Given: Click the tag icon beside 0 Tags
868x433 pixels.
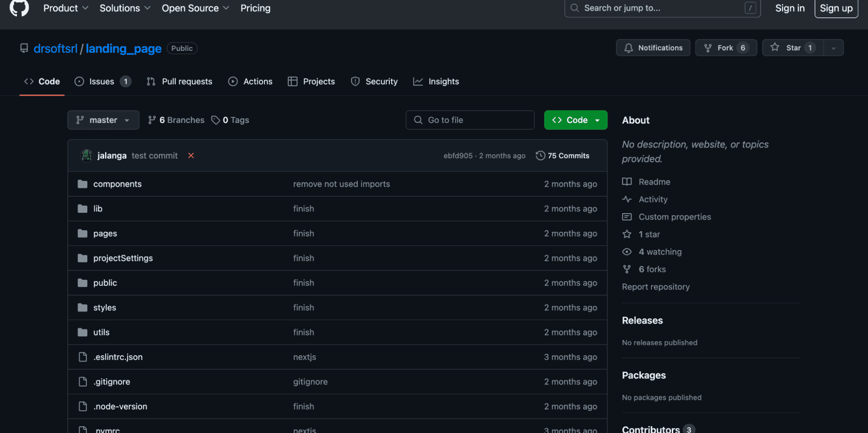Looking at the screenshot, I should coord(215,120).
